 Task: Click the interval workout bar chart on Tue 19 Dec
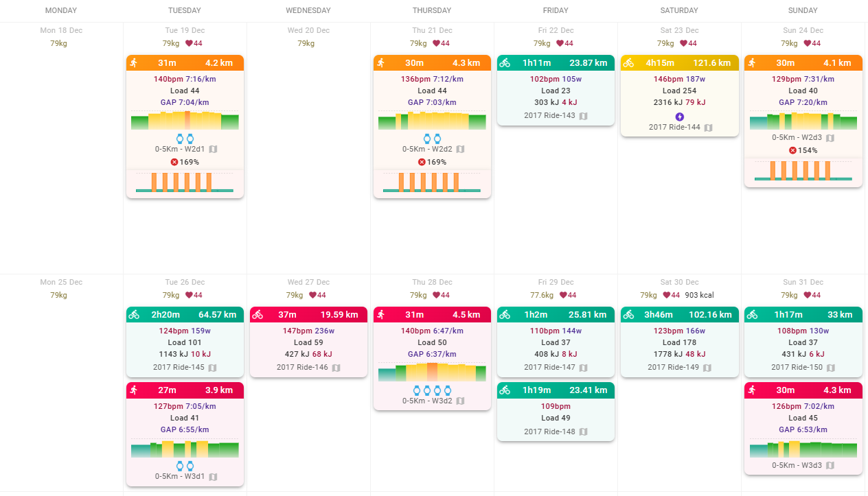tap(185, 182)
